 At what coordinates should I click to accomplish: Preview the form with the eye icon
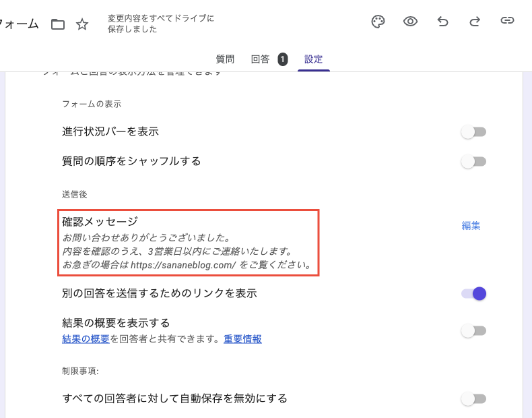coord(410,22)
